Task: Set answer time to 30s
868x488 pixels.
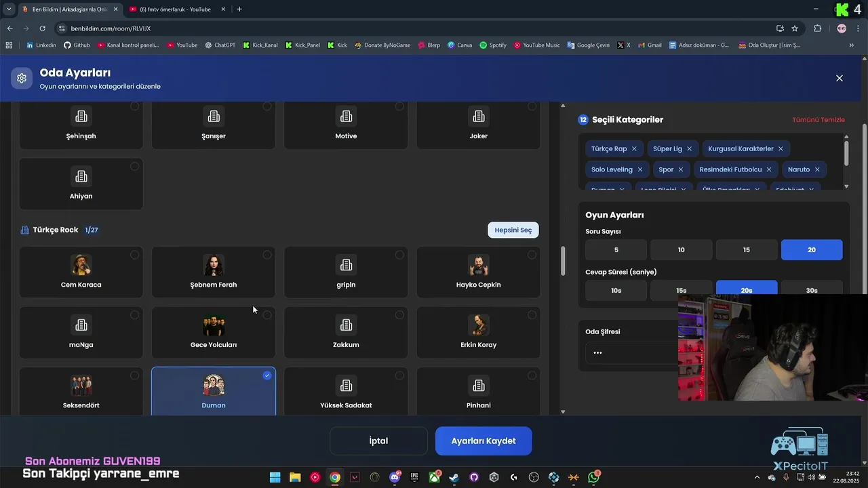Action: (812, 287)
